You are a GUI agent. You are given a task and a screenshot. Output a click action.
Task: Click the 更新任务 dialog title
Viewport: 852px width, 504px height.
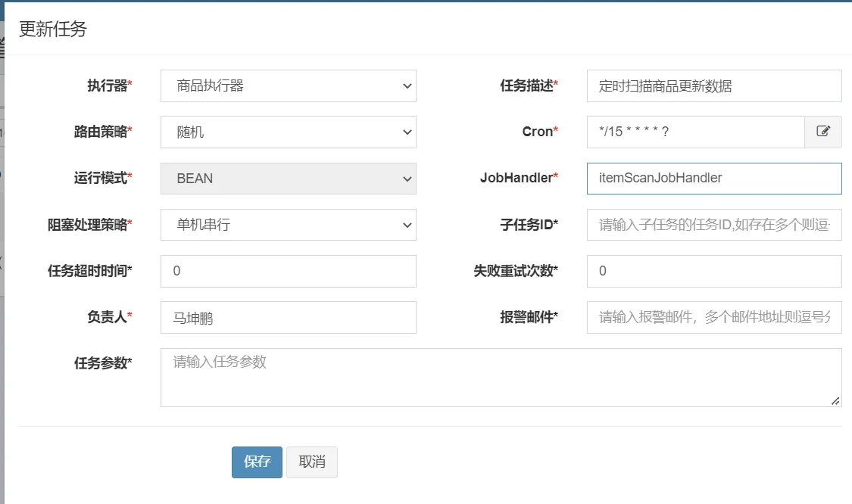point(53,30)
